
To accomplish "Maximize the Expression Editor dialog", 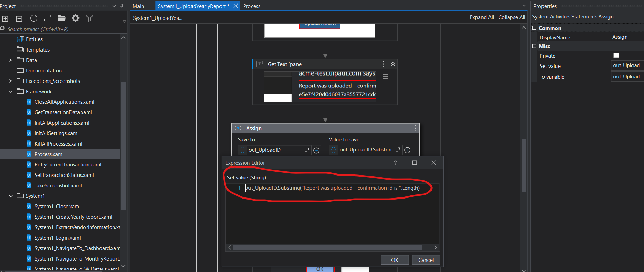I will 414,163.
